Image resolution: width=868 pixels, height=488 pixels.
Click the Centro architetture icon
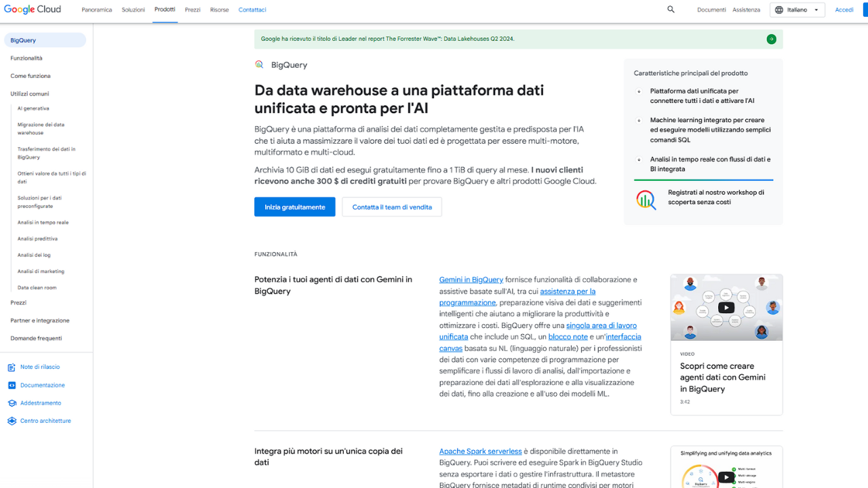coord(12,421)
